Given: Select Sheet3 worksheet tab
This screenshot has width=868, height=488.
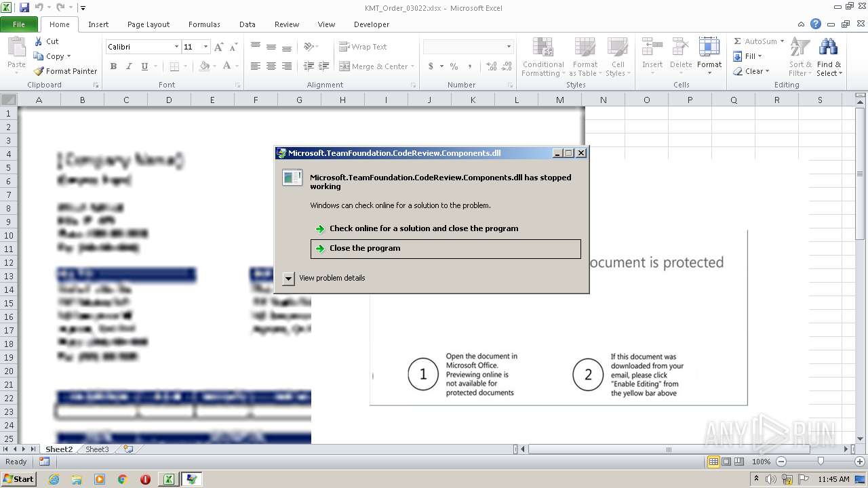Looking at the screenshot, I should pos(97,449).
